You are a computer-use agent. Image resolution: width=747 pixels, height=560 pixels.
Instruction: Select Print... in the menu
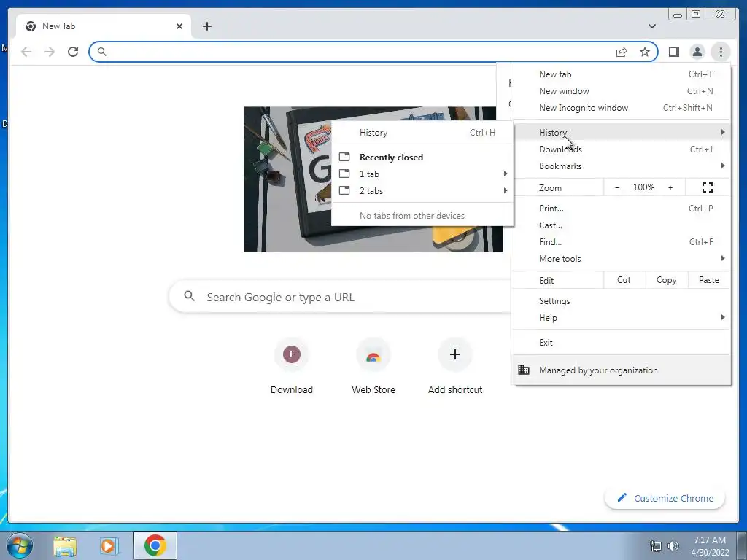(x=622, y=209)
